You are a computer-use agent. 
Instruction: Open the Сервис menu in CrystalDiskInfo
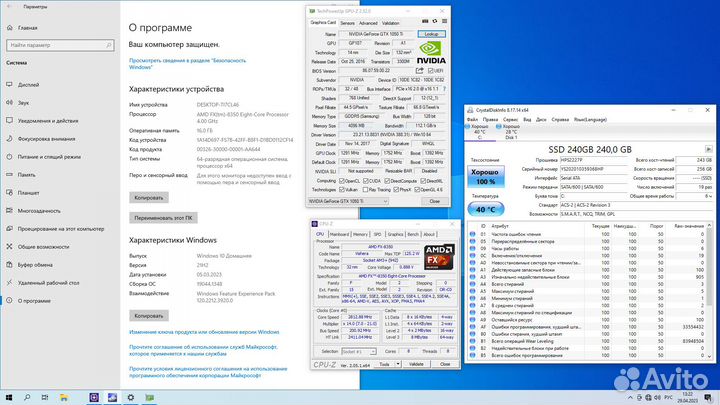510,119
